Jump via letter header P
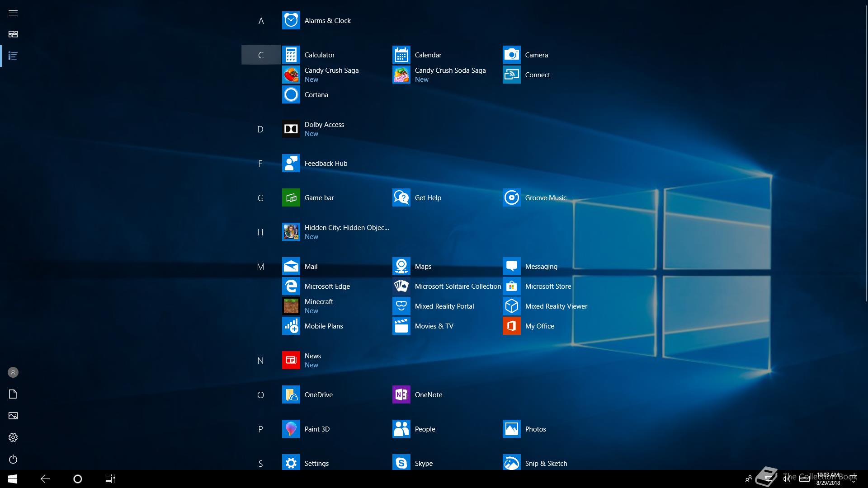Image resolution: width=868 pixels, height=488 pixels. (260, 429)
